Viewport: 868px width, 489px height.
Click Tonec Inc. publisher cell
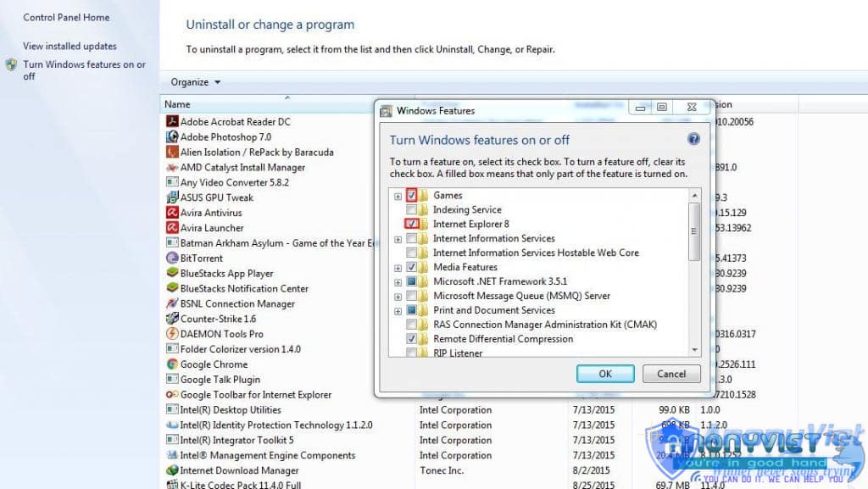pyautogui.click(x=441, y=470)
